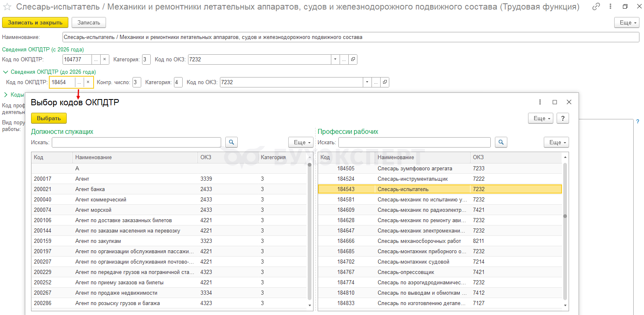Open Еще menu in Должности служащих panel
Viewport: 644px width, 315px height.
click(301, 142)
